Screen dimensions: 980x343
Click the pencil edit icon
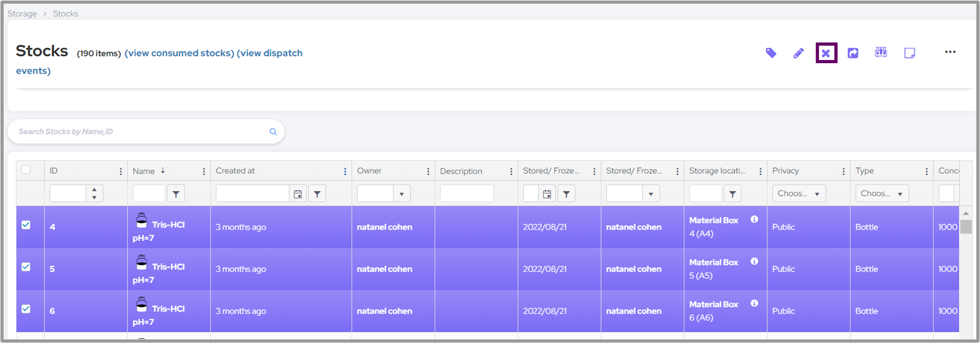(x=798, y=53)
